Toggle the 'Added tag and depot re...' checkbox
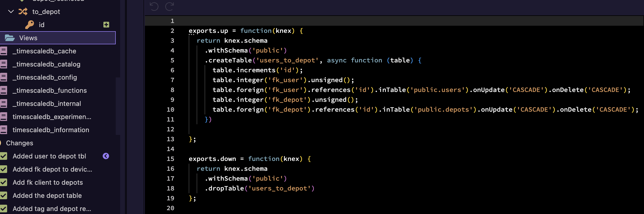This screenshot has height=214, width=644. coord(4,209)
